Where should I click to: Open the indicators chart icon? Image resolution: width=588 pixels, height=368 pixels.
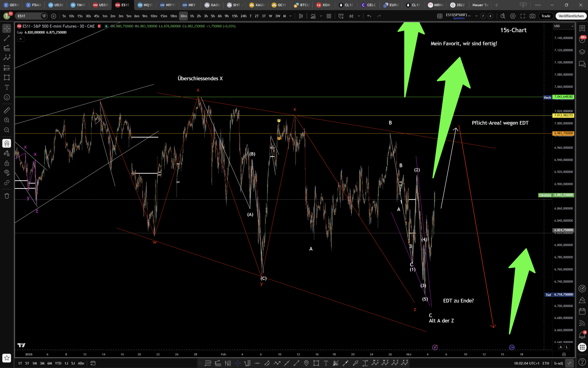313,16
